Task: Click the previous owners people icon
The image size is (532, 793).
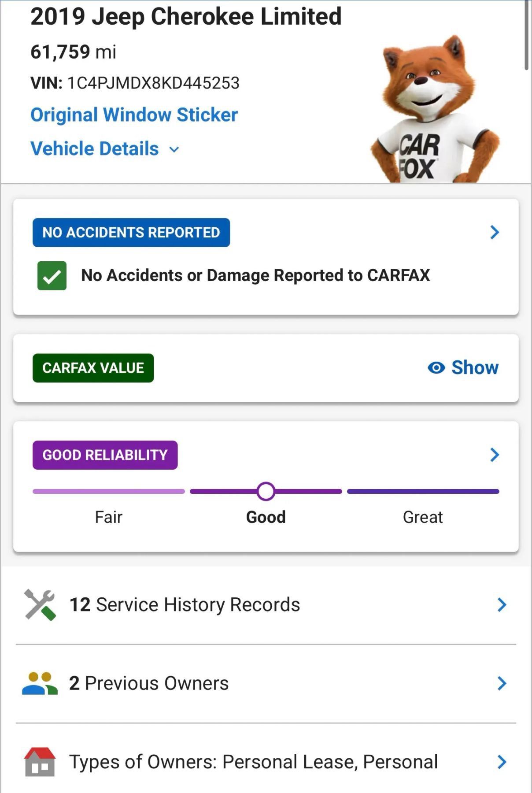Action: point(40,683)
